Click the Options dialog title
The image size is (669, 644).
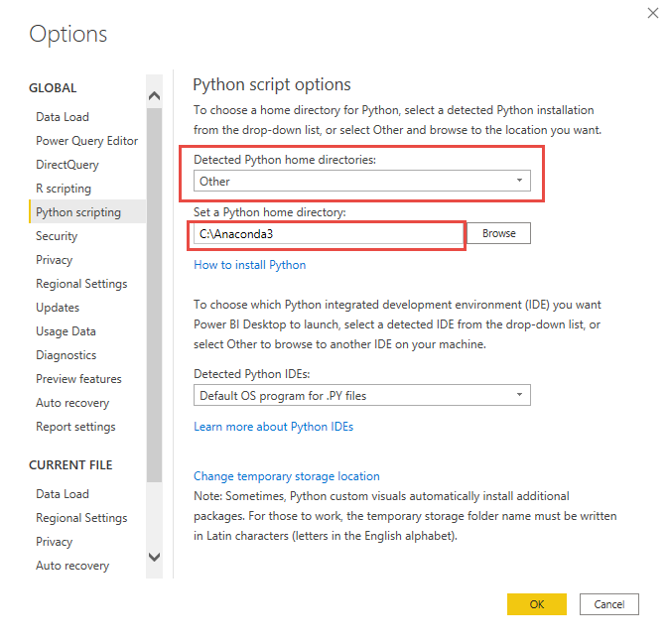pos(67,34)
